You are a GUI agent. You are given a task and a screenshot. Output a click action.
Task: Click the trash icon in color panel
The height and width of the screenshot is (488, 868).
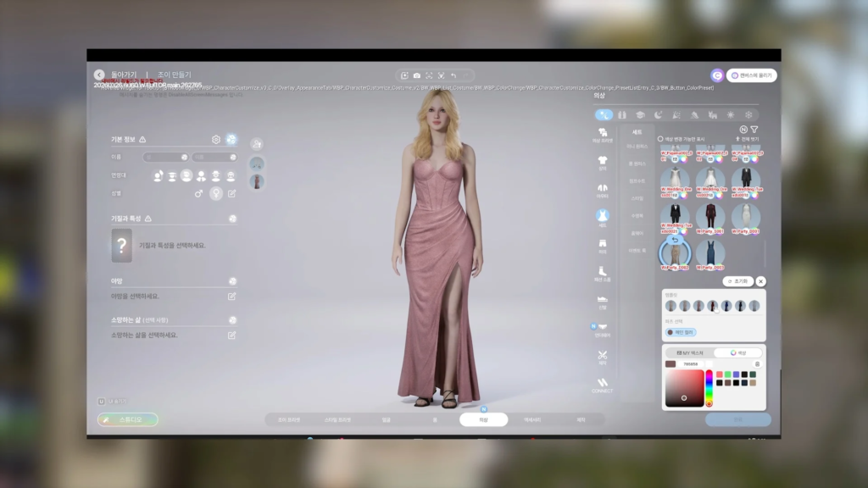[x=758, y=363]
